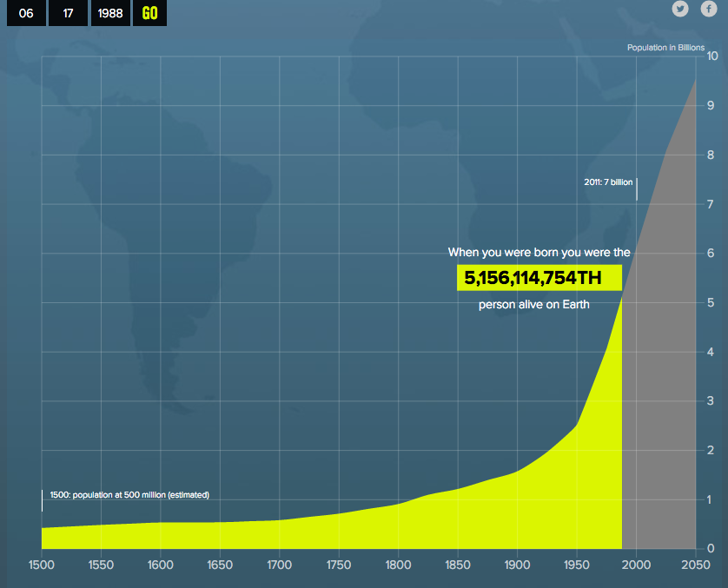728x588 pixels.
Task: Click the 1750 x-axis label
Action: [339, 565]
